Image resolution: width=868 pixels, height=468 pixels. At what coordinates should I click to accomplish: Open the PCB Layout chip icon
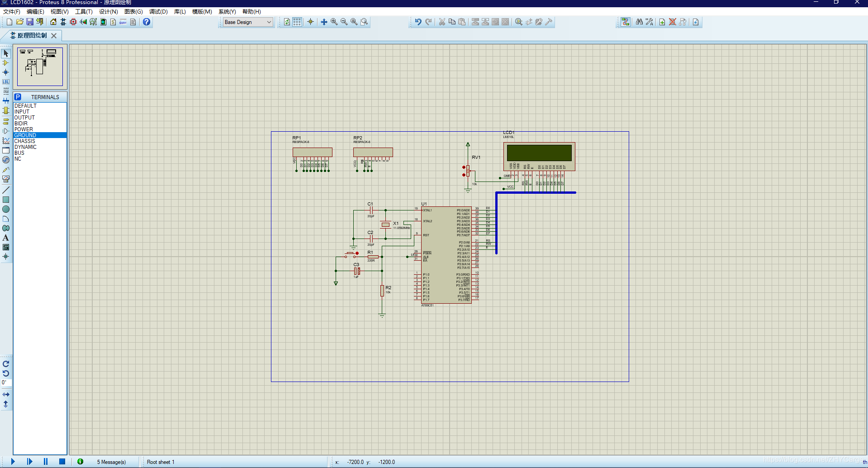pos(73,22)
